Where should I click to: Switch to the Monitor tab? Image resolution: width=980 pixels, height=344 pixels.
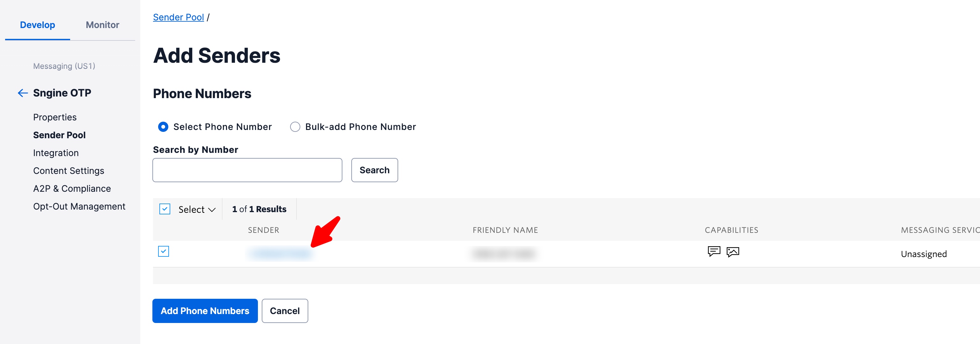(102, 25)
